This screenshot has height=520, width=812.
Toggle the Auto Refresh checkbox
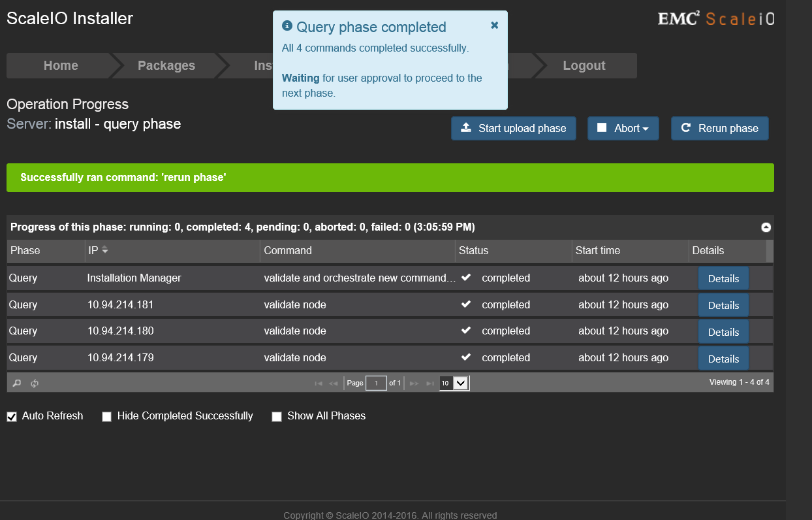tap(12, 417)
